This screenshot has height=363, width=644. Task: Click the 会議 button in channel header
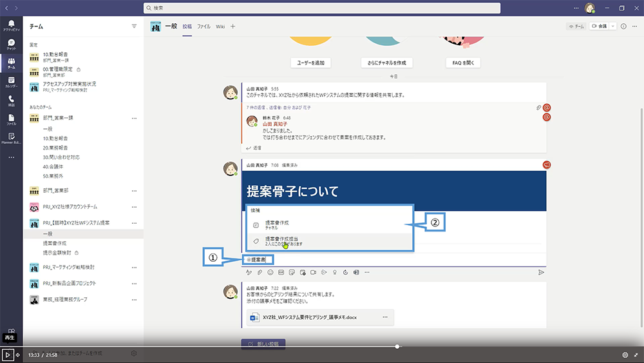pos(599,26)
